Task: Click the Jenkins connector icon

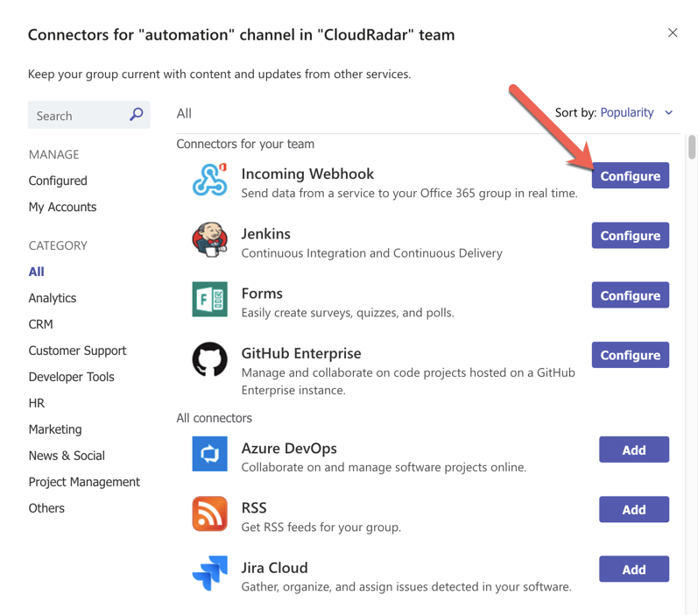Action: (209, 239)
